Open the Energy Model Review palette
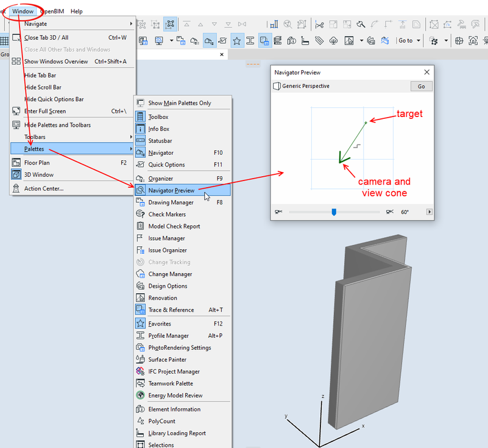Screen dimensions: 488x448 [175, 396]
